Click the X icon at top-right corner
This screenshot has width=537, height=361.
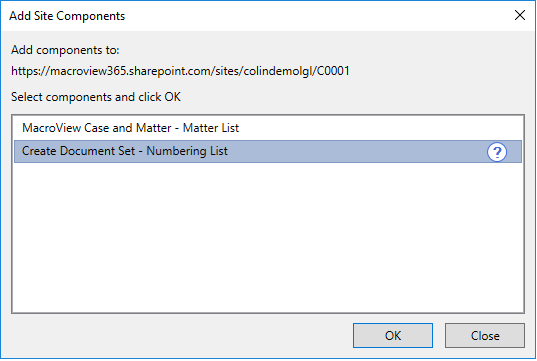(x=520, y=15)
